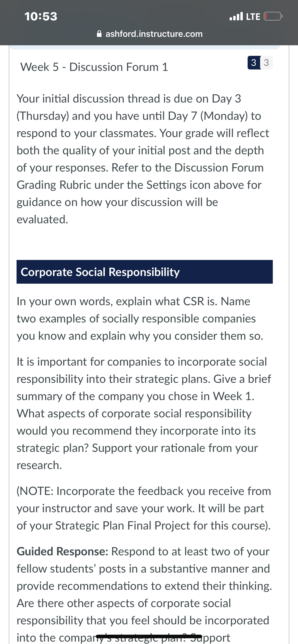Tap the light blue banner below address bar
Image resolution: width=298 pixels, height=644 pixels.
(144, 47)
